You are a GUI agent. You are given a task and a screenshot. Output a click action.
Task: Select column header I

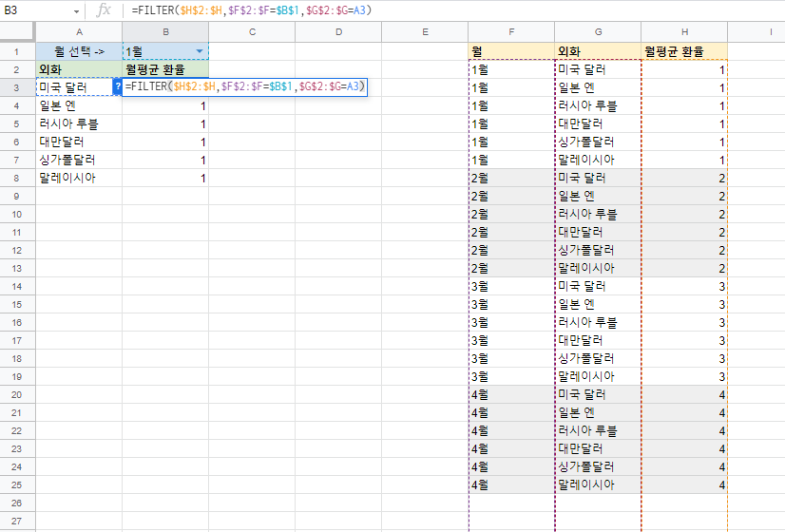click(x=756, y=32)
